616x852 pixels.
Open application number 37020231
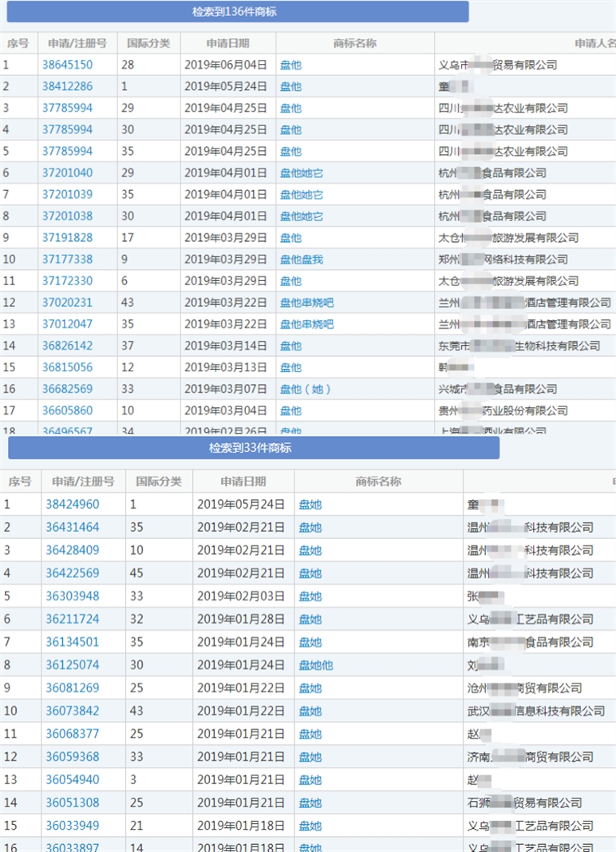click(x=67, y=302)
